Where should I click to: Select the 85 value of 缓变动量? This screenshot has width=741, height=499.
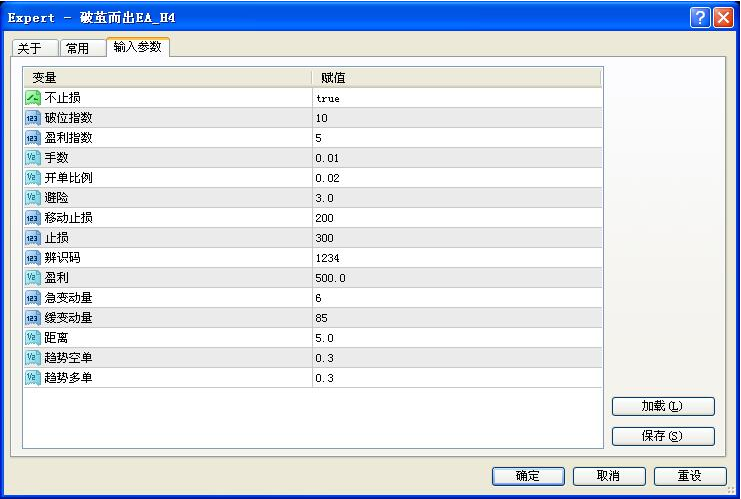coord(321,318)
